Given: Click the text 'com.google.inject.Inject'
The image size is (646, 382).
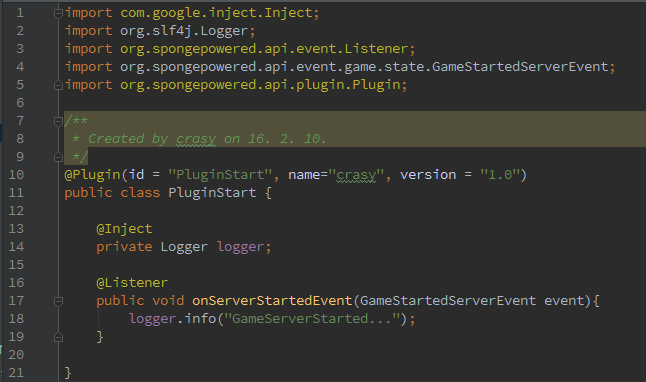Looking at the screenshot, I should (216, 13).
